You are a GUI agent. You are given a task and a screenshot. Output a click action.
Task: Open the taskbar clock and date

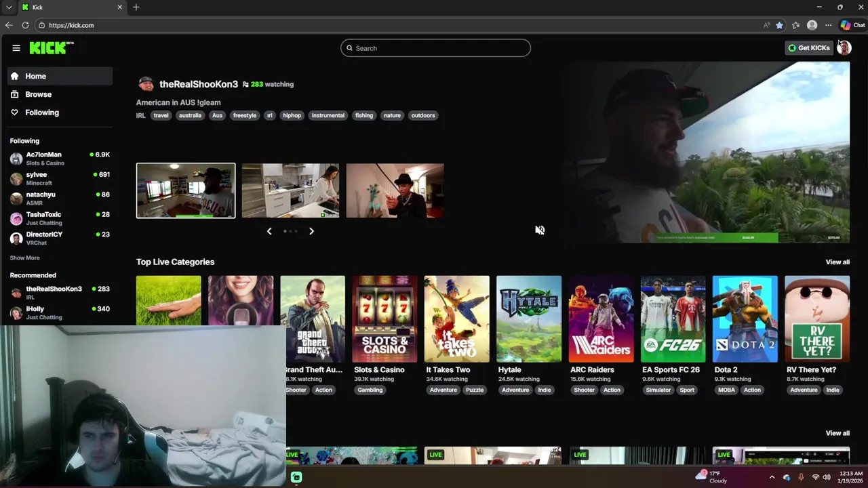click(x=851, y=477)
